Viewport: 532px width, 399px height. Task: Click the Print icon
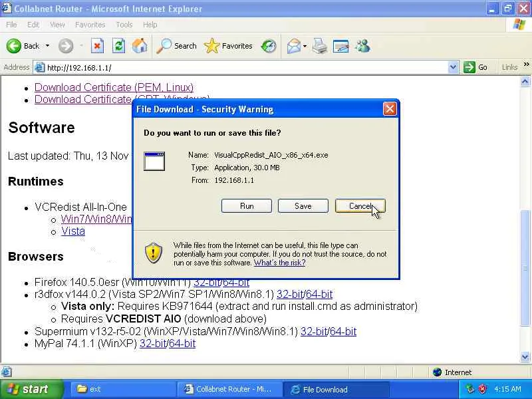pos(320,46)
